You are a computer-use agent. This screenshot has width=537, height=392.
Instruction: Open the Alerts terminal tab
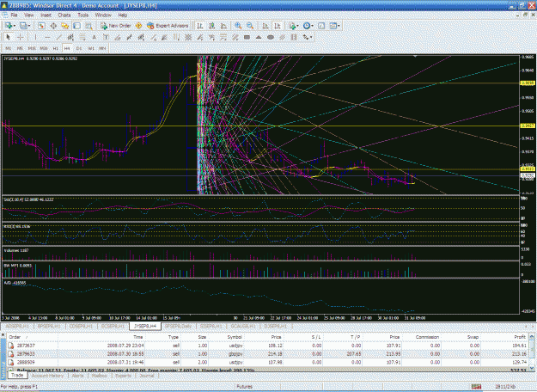[77, 376]
